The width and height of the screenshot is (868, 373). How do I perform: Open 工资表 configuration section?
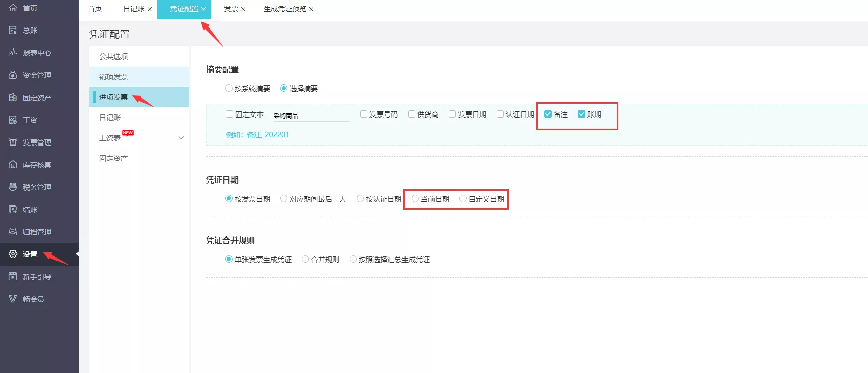[x=139, y=138]
